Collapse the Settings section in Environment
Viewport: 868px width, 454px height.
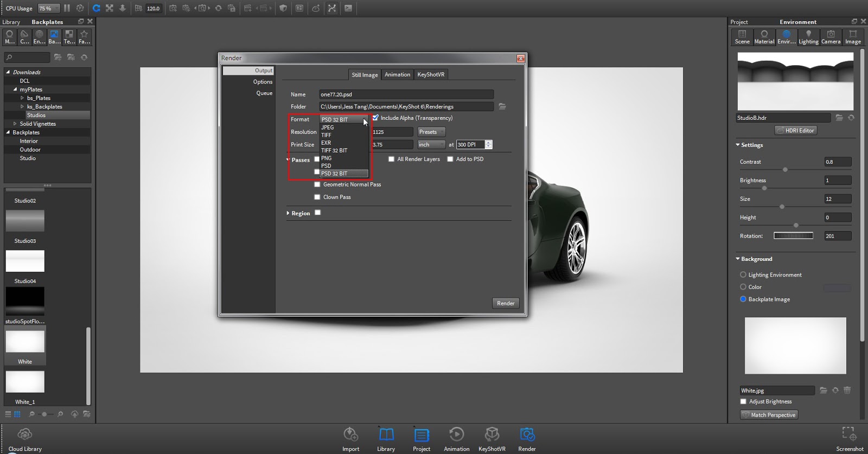coord(738,145)
